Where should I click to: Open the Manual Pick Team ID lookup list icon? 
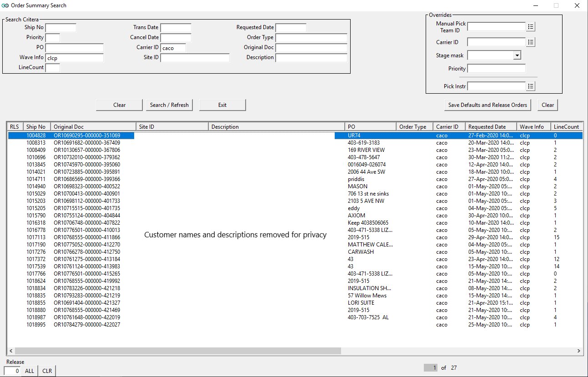click(x=530, y=27)
